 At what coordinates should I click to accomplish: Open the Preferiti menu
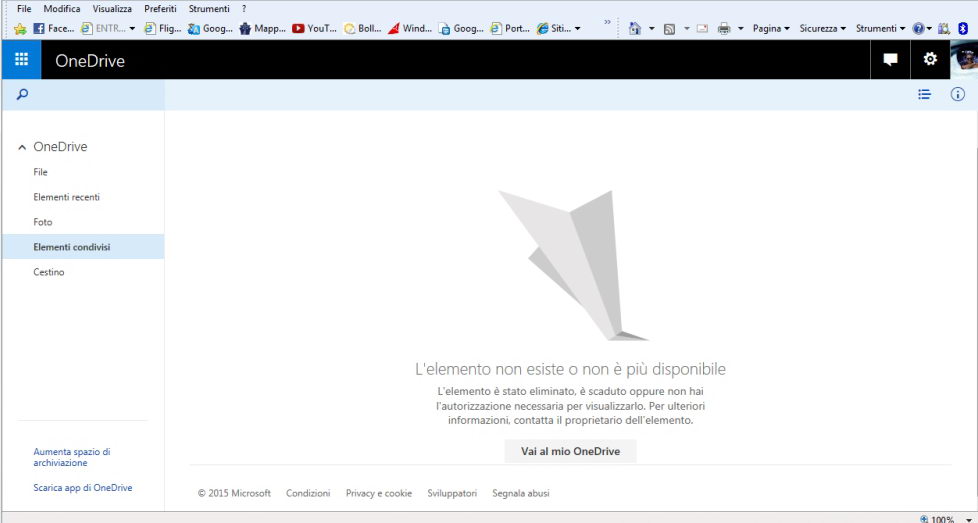pos(160,8)
